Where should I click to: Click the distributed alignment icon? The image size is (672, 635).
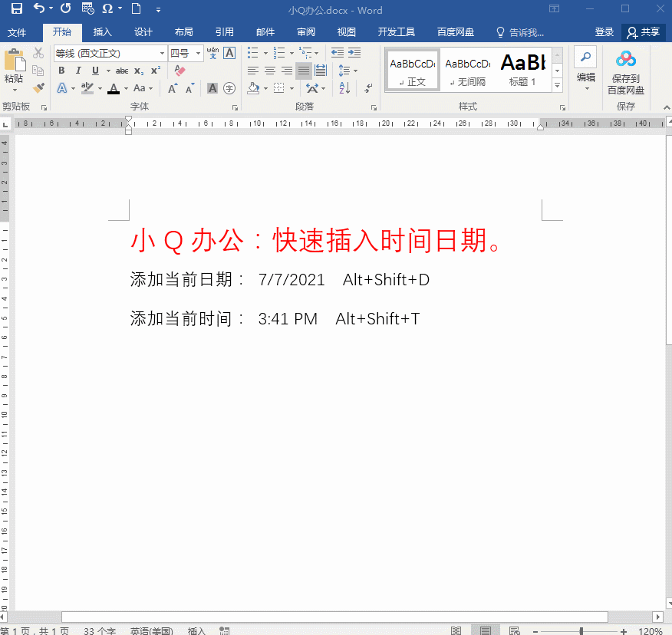pos(321,71)
